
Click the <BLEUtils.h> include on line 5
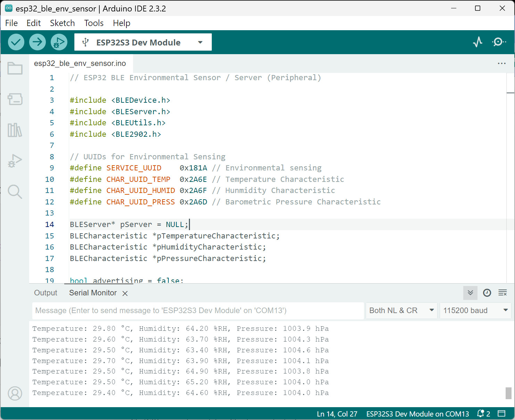pos(138,123)
